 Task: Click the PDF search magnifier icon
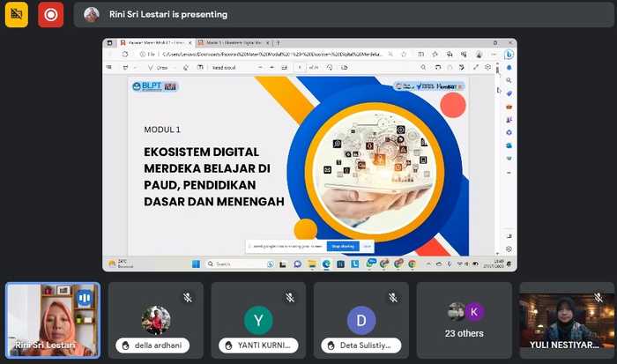point(423,68)
